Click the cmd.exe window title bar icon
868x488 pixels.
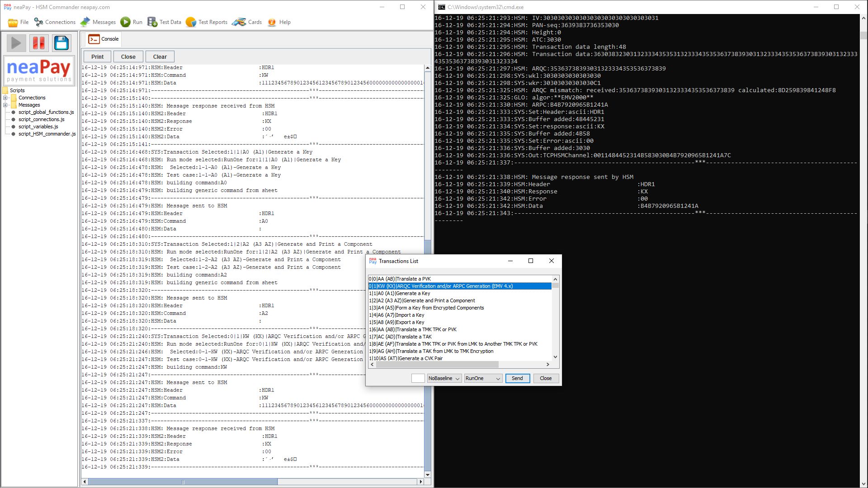click(442, 7)
